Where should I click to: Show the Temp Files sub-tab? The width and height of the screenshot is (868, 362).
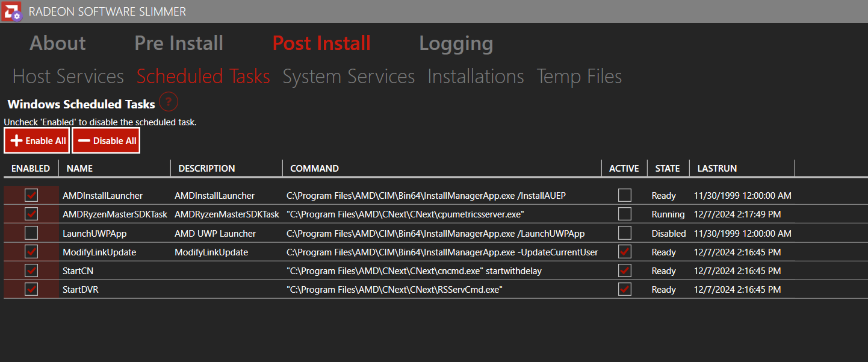[579, 76]
